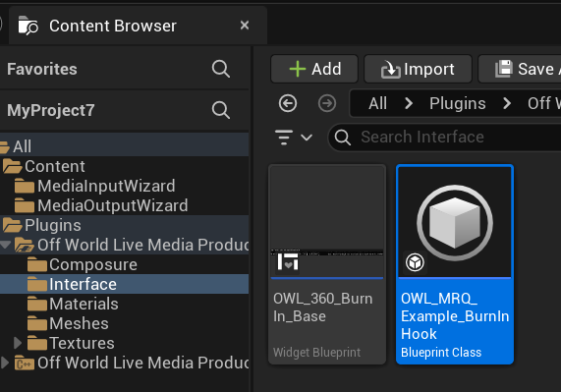
Task: Click the MediaOutputWizard folder icon
Action: (25, 205)
